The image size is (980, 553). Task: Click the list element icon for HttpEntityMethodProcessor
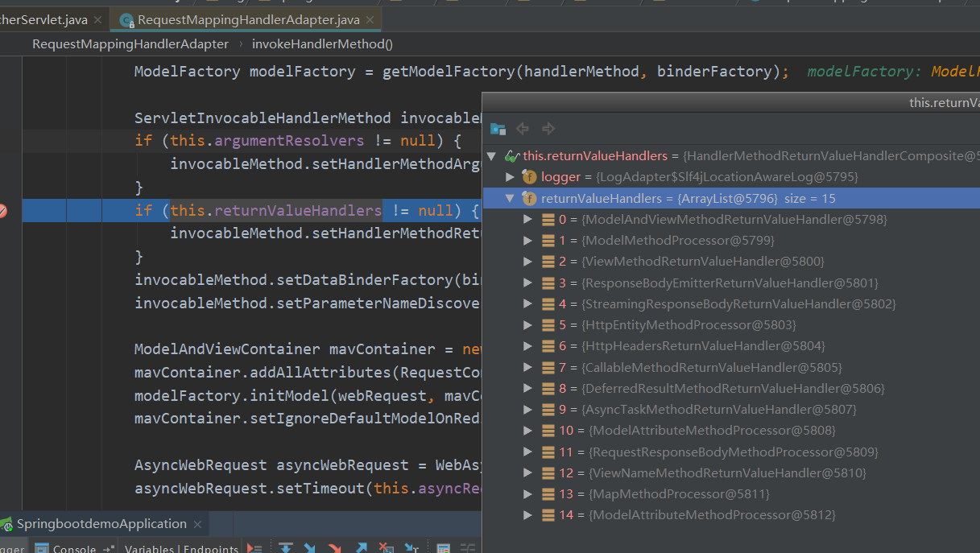pos(548,325)
